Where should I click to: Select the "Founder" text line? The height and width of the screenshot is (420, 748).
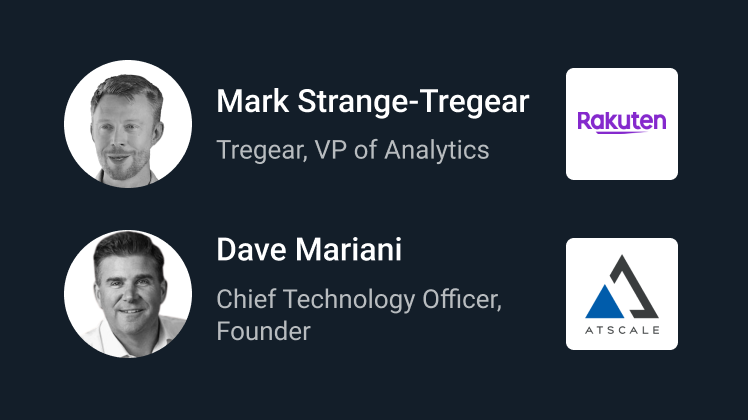[263, 331]
